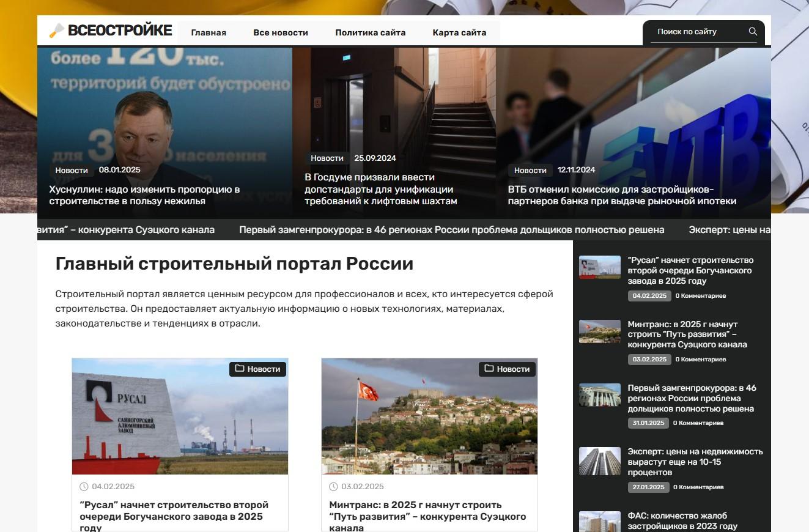Click sidebar thumbnail for замгенпрокурора article
The image size is (809, 532).
point(600,395)
